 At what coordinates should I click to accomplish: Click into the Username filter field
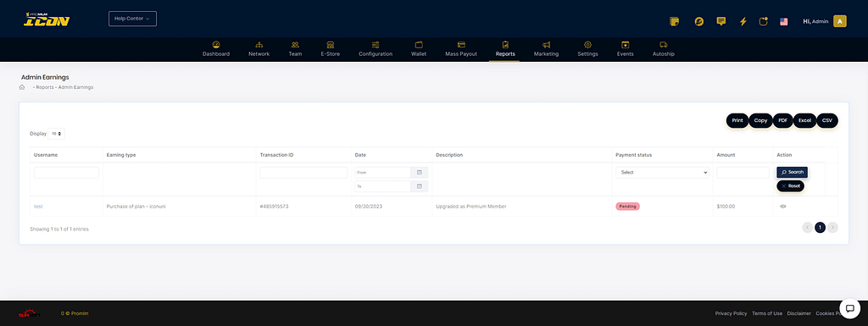tap(66, 173)
